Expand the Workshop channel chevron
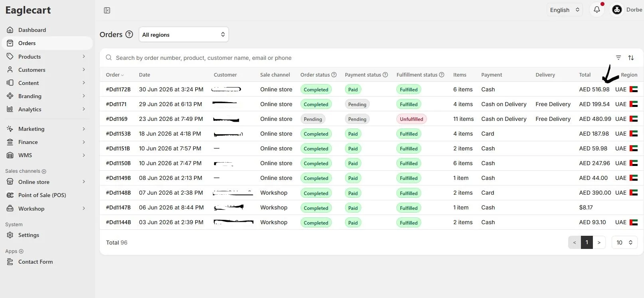This screenshot has height=298, width=644. pos(84,208)
